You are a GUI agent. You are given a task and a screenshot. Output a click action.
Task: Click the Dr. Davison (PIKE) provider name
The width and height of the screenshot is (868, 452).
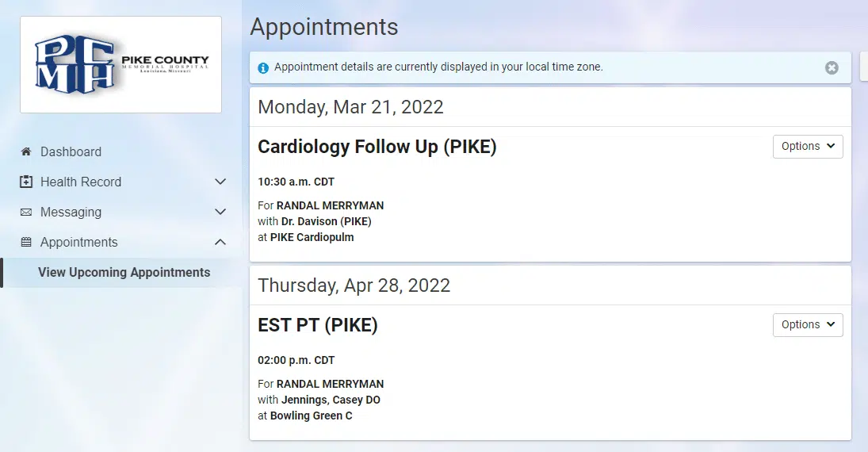pos(326,221)
